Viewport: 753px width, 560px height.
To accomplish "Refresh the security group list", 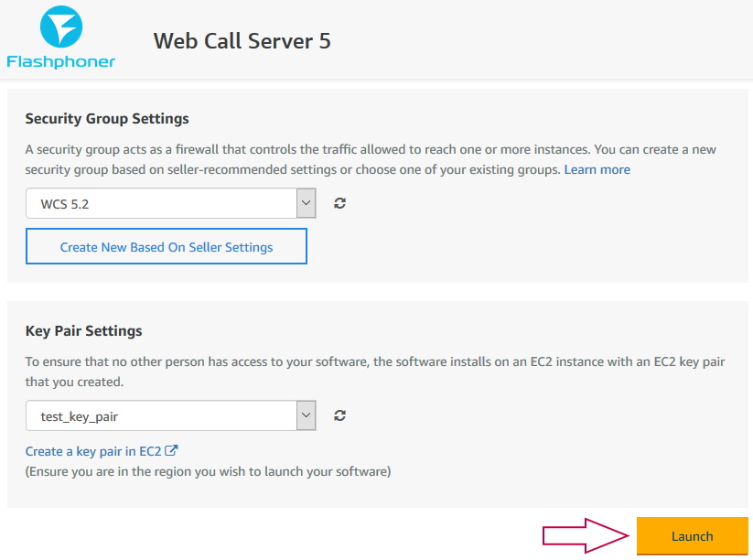I will 339,204.
